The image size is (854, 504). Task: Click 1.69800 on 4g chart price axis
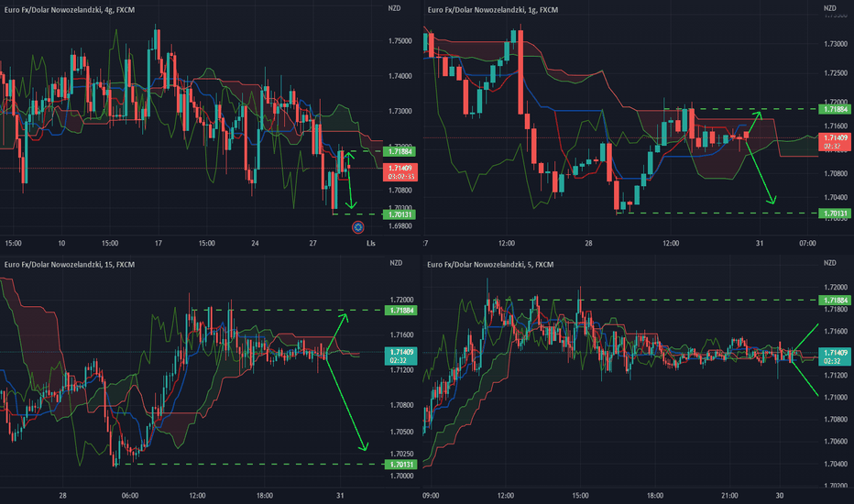[400, 225]
